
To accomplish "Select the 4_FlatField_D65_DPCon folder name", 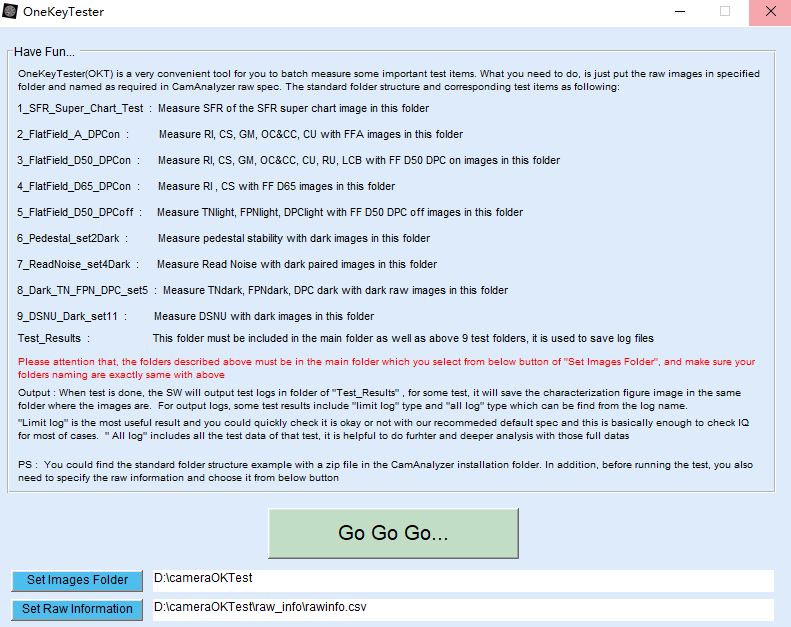I will click(x=74, y=187).
